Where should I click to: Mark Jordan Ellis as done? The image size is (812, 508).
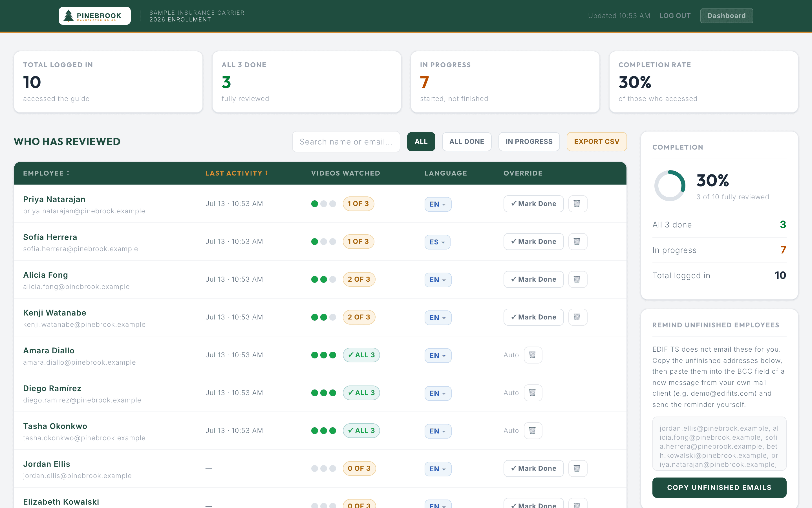tap(533, 468)
